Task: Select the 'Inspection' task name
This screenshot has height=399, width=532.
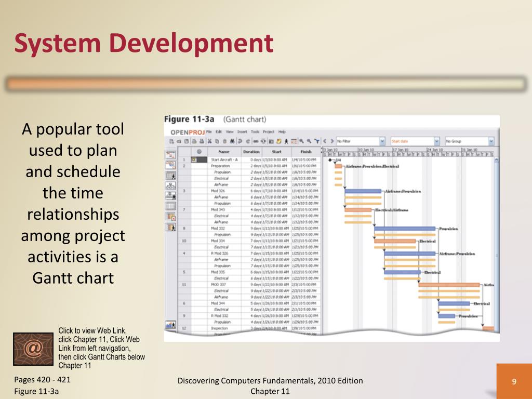Action: coord(219,328)
